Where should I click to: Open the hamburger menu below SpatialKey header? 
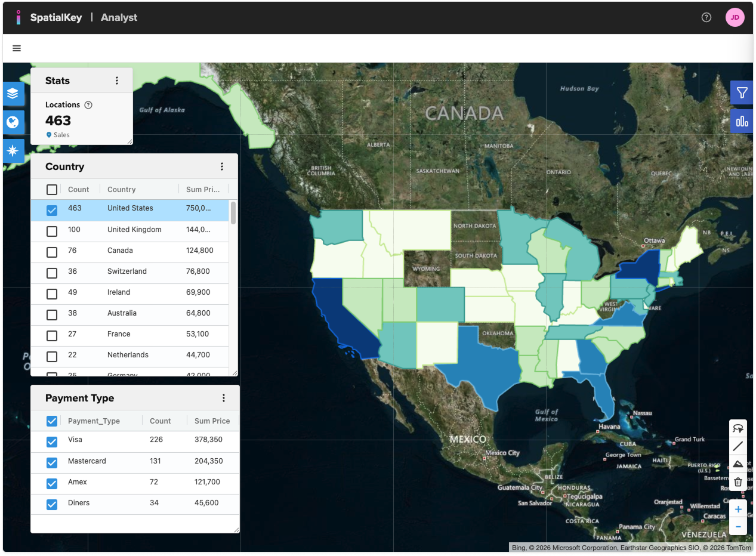pyautogui.click(x=16, y=48)
